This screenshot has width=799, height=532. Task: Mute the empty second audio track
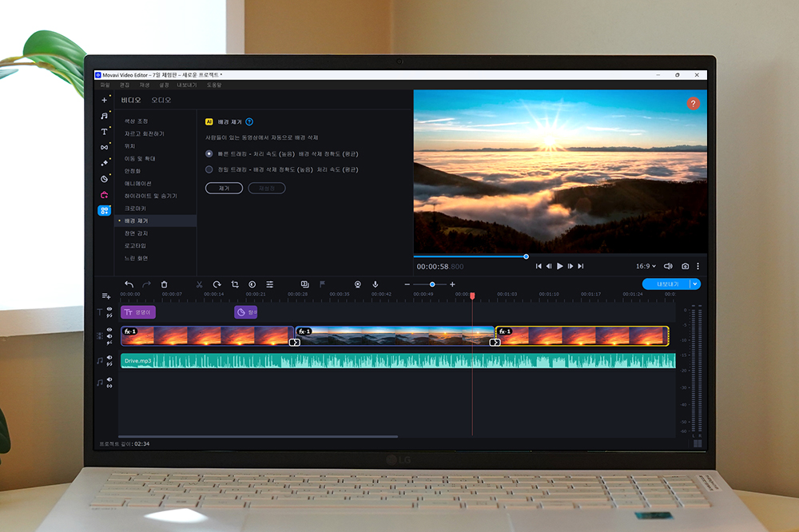(109, 379)
